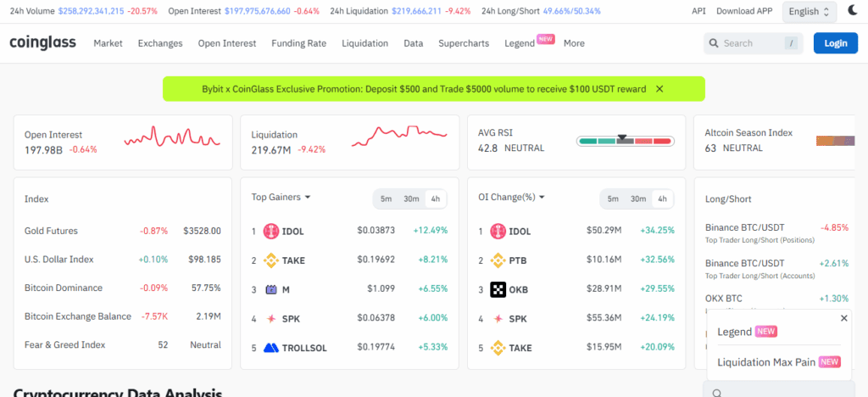868x397 pixels.
Task: Click the search field below Legend popup
Action: pos(780,390)
